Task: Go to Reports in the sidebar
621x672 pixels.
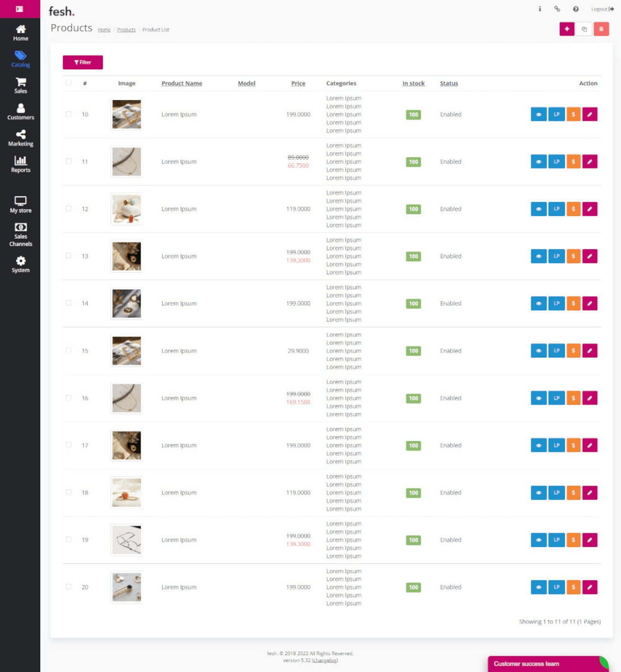Action: [x=21, y=164]
